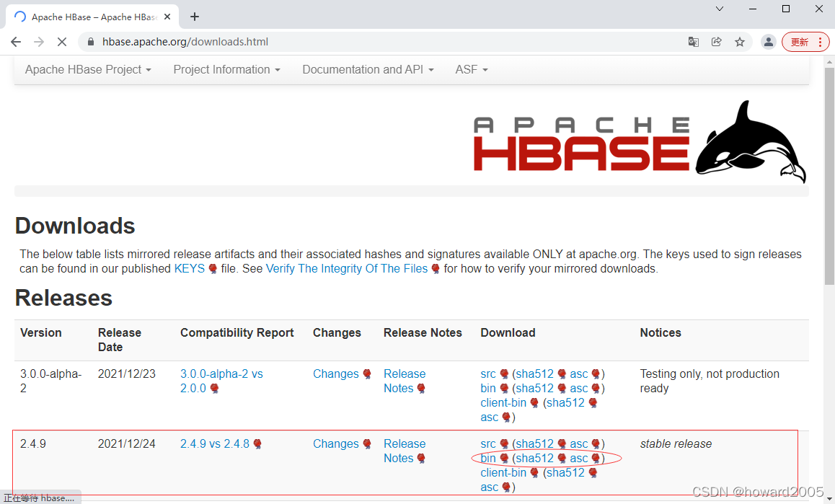Open sha512 of 2.4.9 client-bin

pyautogui.click(x=565, y=472)
